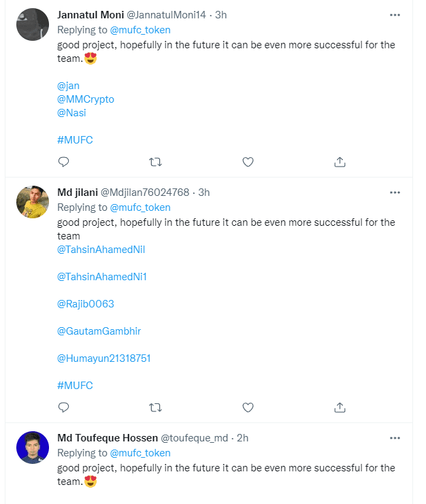Open more options on Md jilani's tweet
Image resolution: width=426 pixels, height=504 pixels.
pyautogui.click(x=395, y=192)
